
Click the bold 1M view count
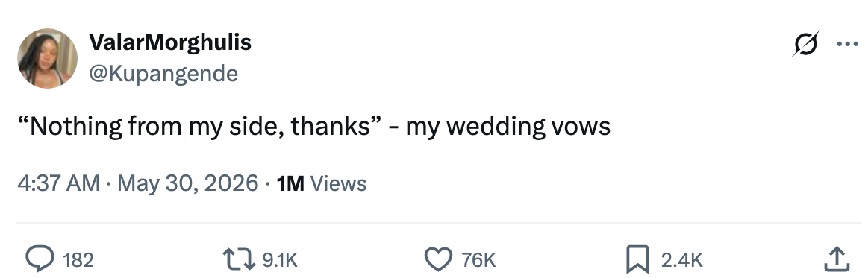(x=290, y=183)
